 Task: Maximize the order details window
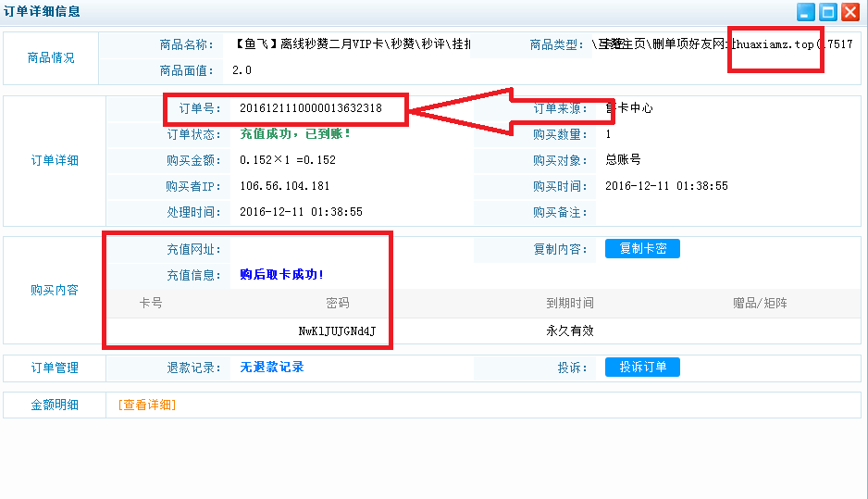[828, 12]
